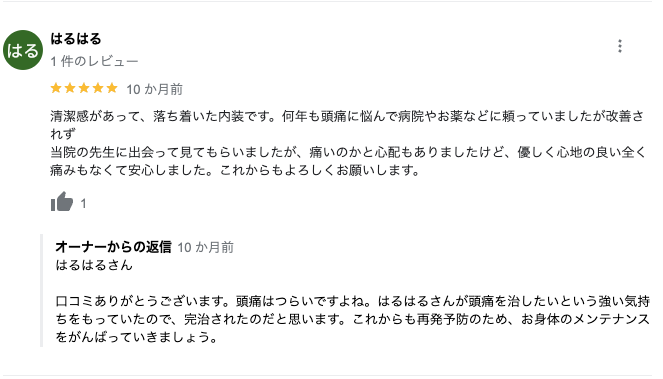Image resolution: width=663 pixels, height=379 pixels.
Task: Click the gray vertical bar beside owner reply
Action: pyautogui.click(x=41, y=291)
